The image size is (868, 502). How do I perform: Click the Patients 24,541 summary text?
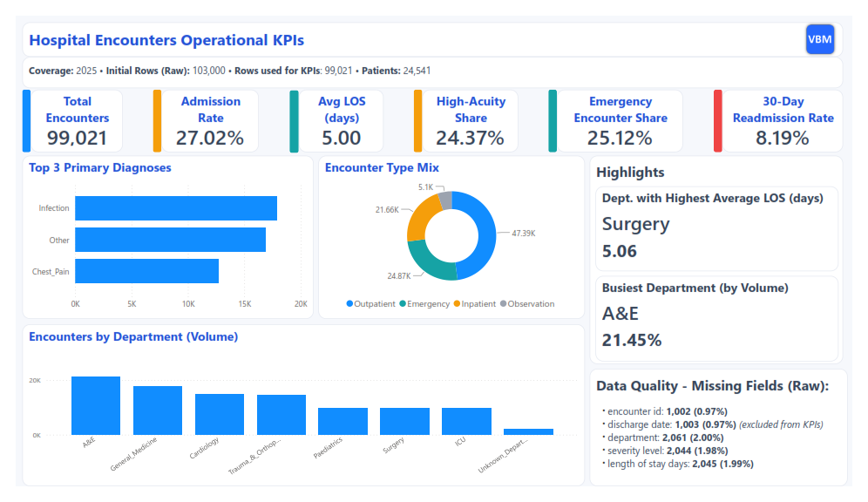pos(397,71)
